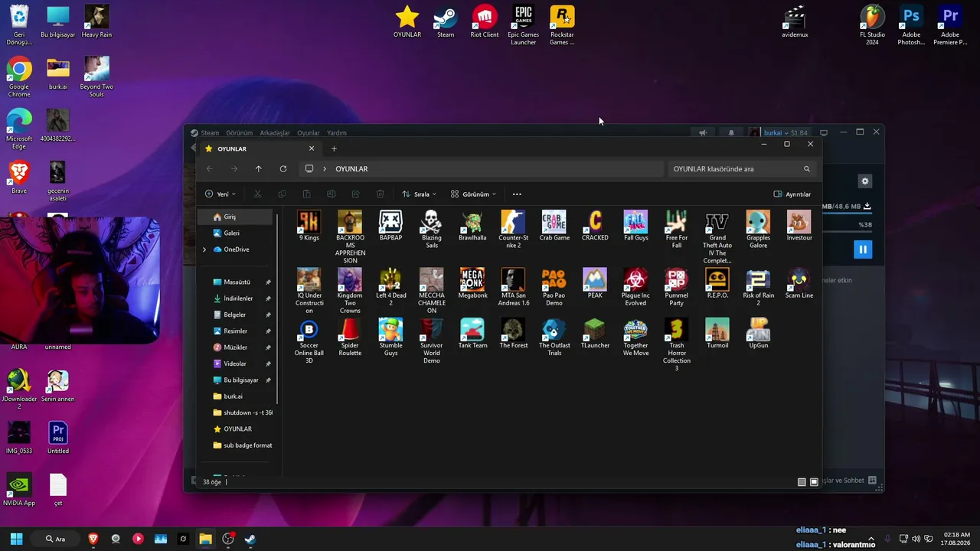Open the Arkadaşlar menu in Steam
The height and width of the screenshot is (551, 980).
pos(275,133)
